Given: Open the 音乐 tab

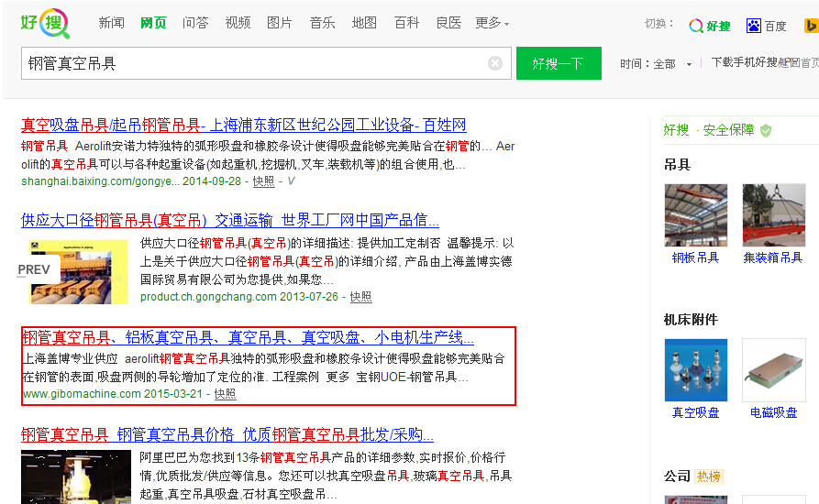Looking at the screenshot, I should pyautogui.click(x=322, y=23).
